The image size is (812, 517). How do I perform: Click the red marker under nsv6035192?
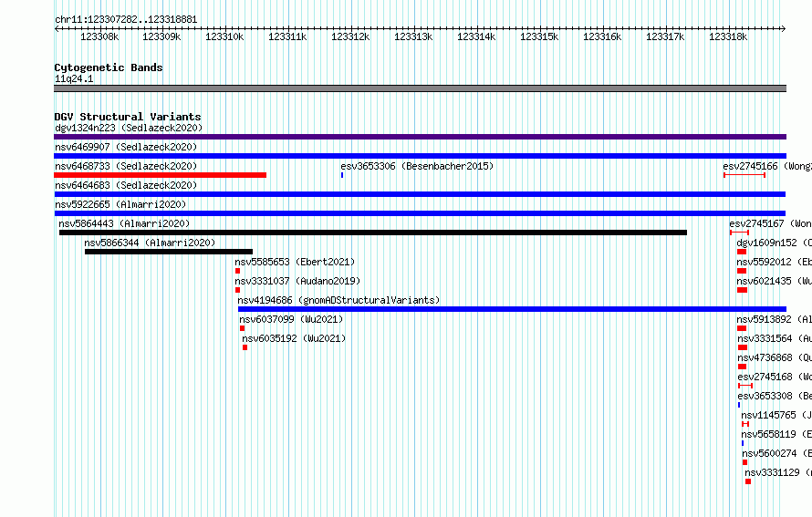pyautogui.click(x=245, y=347)
